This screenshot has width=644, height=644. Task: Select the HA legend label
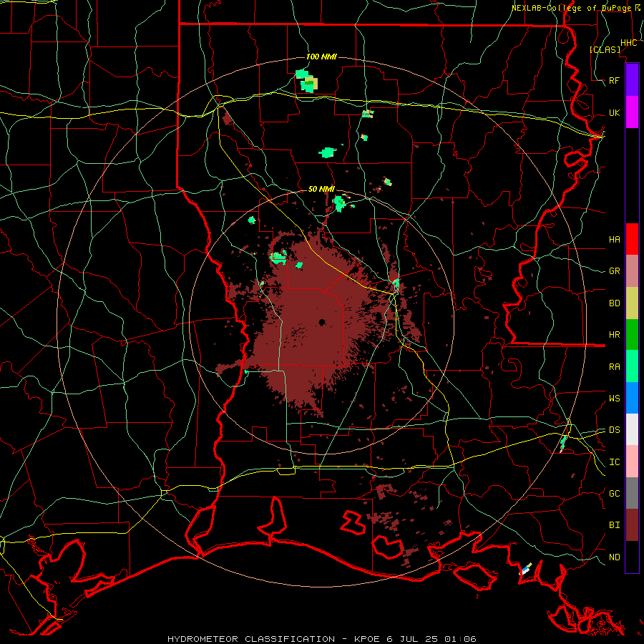click(x=614, y=239)
